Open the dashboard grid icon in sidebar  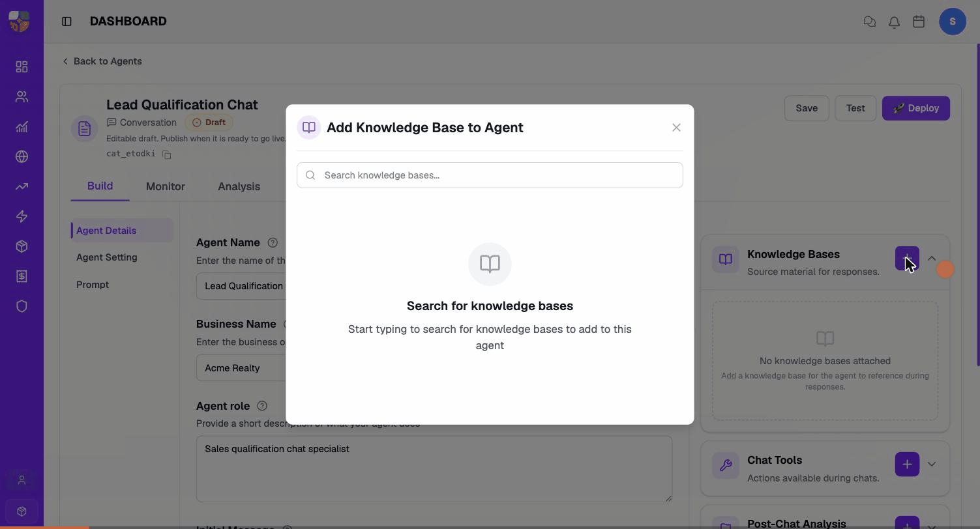tap(22, 67)
